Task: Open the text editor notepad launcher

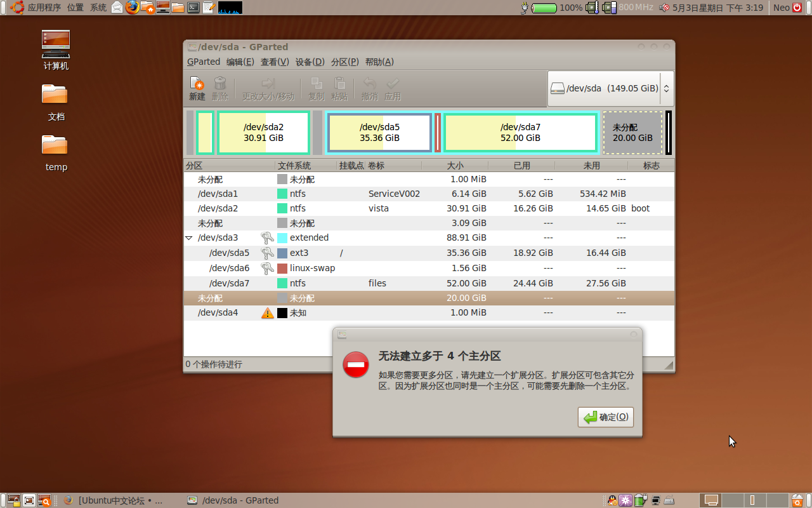Action: point(208,8)
